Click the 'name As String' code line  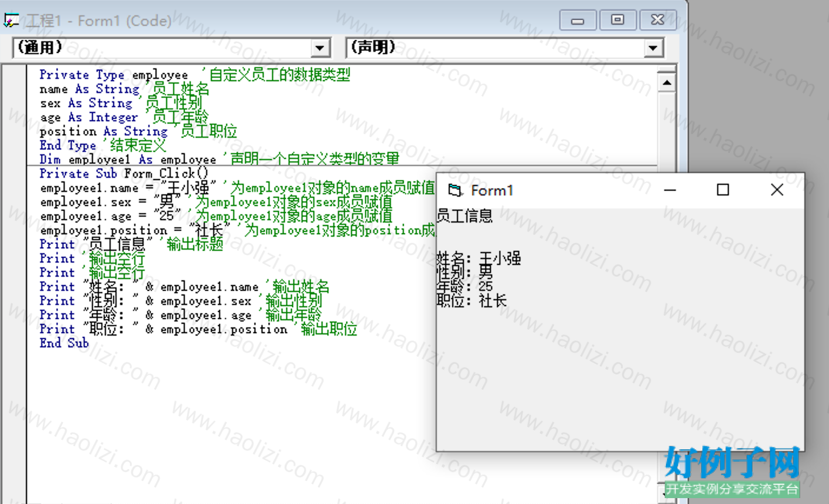point(124,89)
